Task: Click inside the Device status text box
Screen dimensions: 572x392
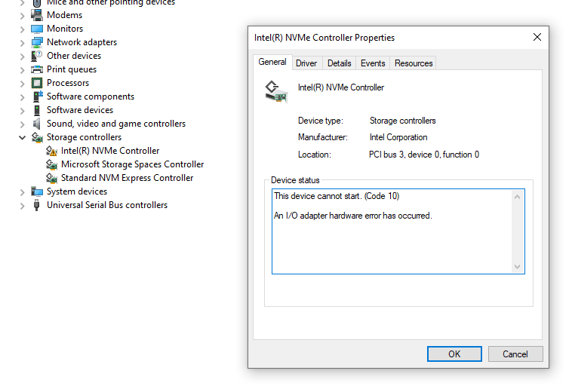Action: [x=398, y=231]
